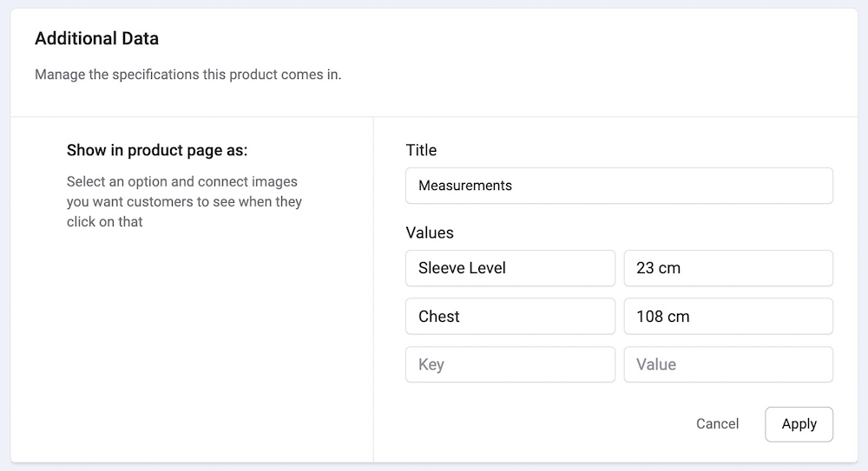Edit the value next to Chest
Viewport: 868px width, 471px height.
728,317
